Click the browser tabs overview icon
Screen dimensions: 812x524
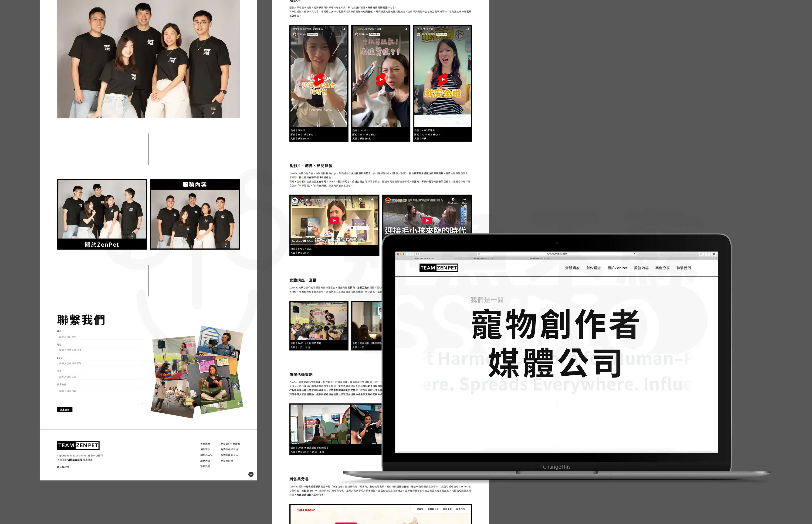(x=708, y=254)
